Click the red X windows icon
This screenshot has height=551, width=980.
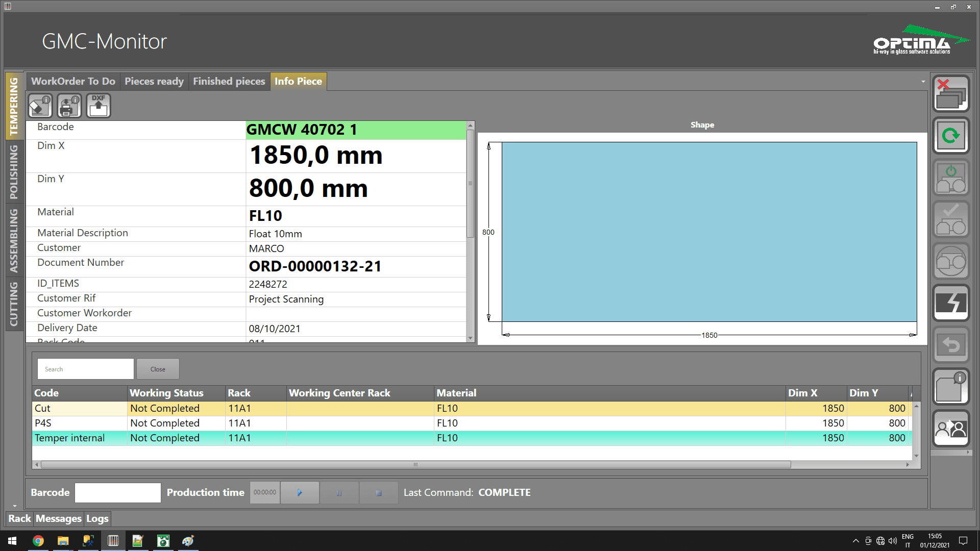[x=951, y=94]
